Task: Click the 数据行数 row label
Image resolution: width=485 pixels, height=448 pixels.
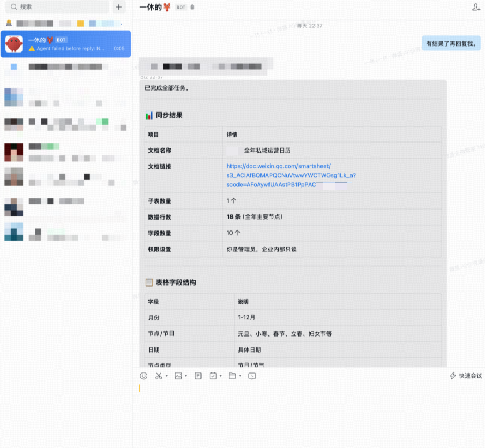Action: tap(159, 217)
